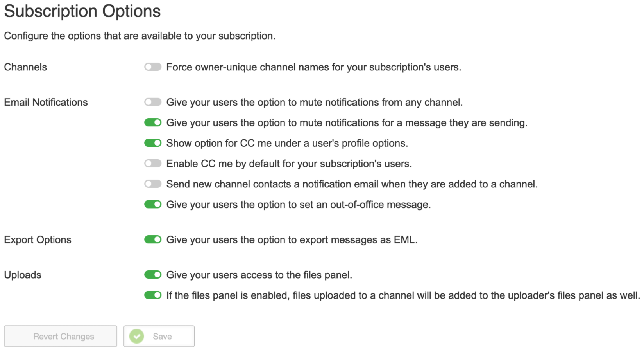Click the Export Options section label
The image size is (644, 351).
click(x=38, y=239)
